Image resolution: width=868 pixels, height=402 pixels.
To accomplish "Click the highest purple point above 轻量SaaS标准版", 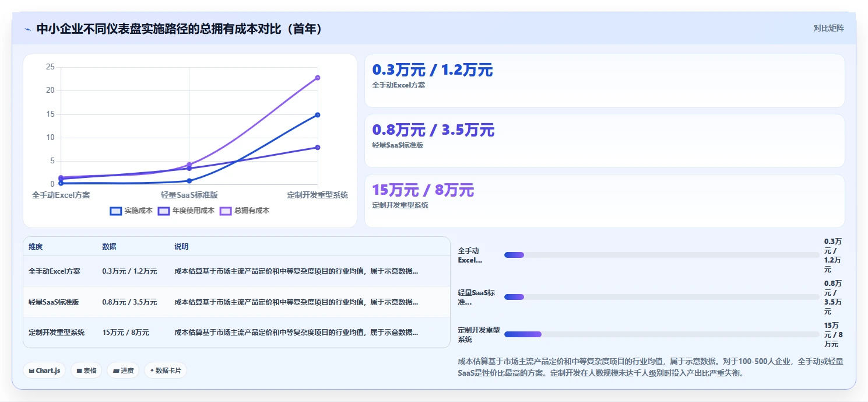I will (x=189, y=165).
